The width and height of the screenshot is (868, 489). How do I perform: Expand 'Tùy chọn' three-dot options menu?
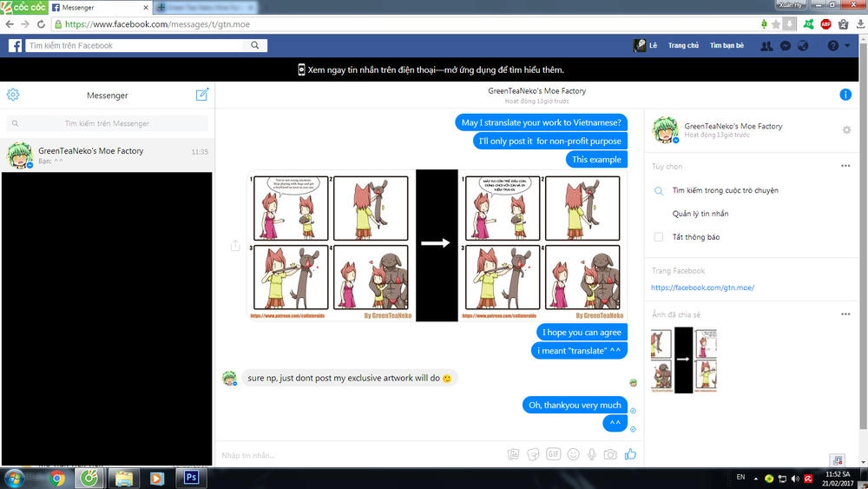(845, 166)
